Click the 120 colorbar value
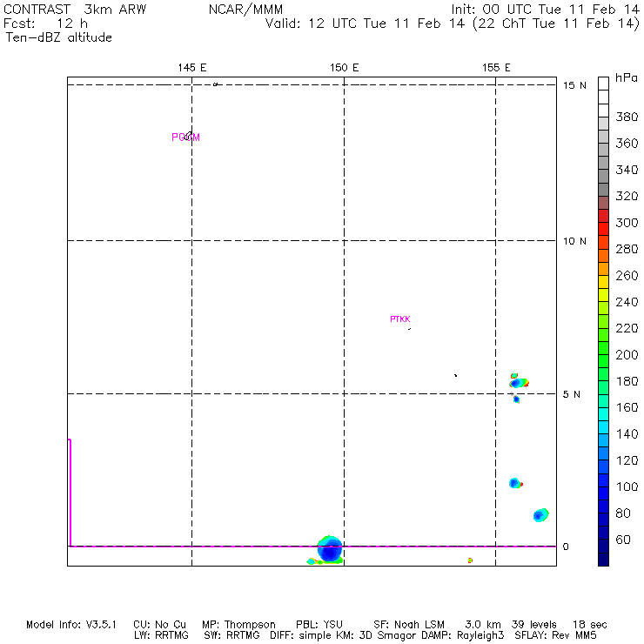The image size is (644, 644). click(x=627, y=460)
